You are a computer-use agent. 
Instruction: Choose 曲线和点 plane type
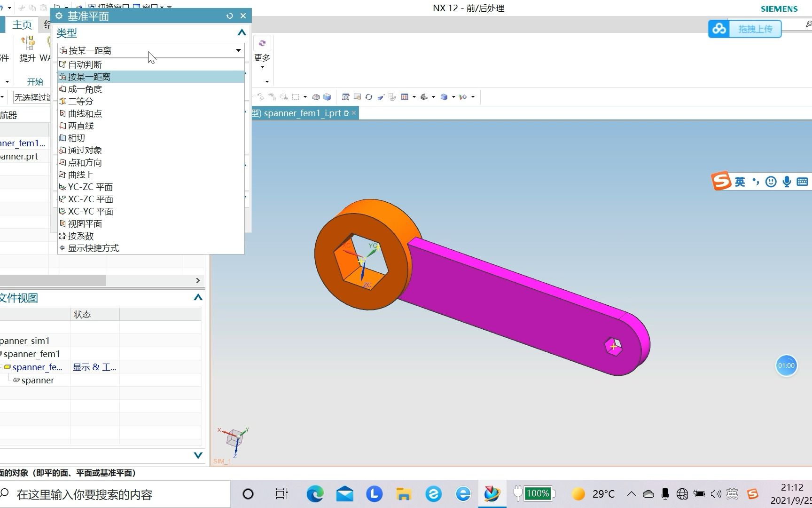pyautogui.click(x=151, y=113)
